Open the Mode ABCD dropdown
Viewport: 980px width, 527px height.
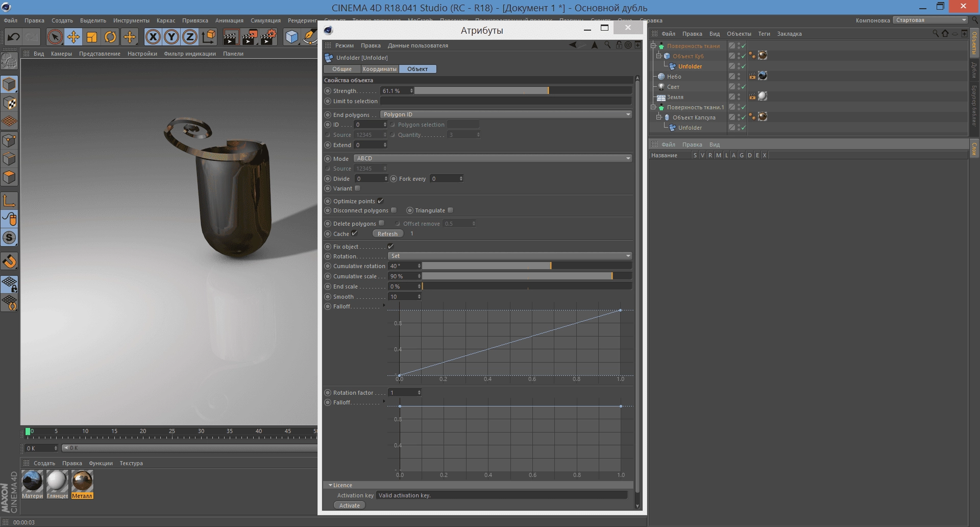pyautogui.click(x=493, y=158)
